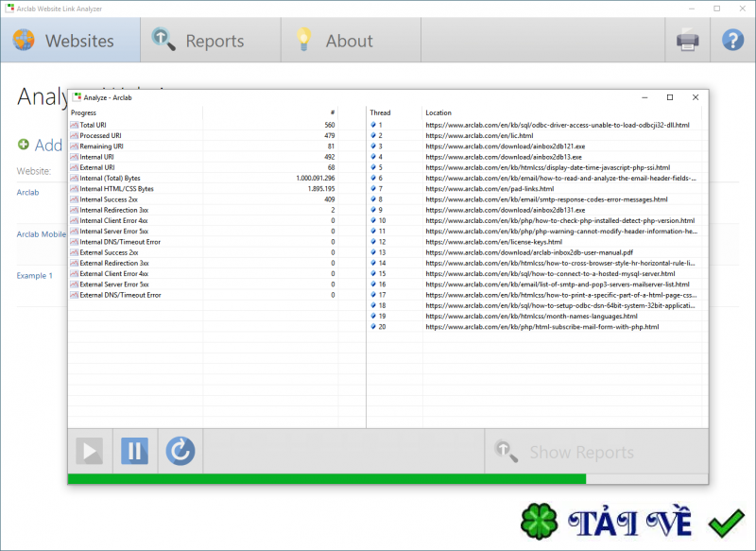Click the circular Restart analysis icon
This screenshot has height=551, width=756.
point(180,451)
